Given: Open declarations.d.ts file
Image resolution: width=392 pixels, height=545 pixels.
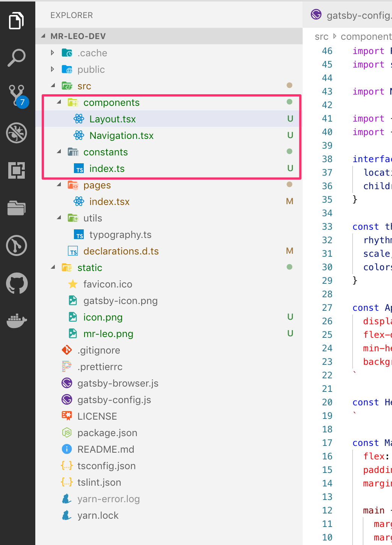Looking at the screenshot, I should click(x=169, y=251).
